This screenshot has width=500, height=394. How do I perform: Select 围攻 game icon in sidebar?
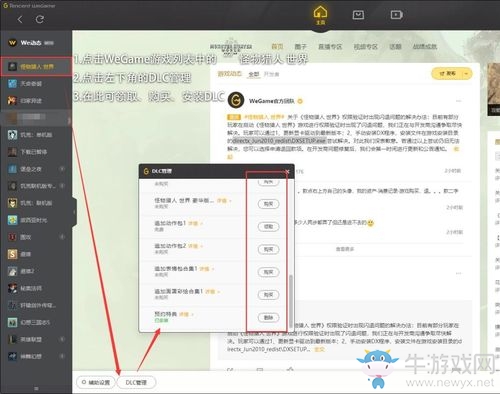(12, 237)
